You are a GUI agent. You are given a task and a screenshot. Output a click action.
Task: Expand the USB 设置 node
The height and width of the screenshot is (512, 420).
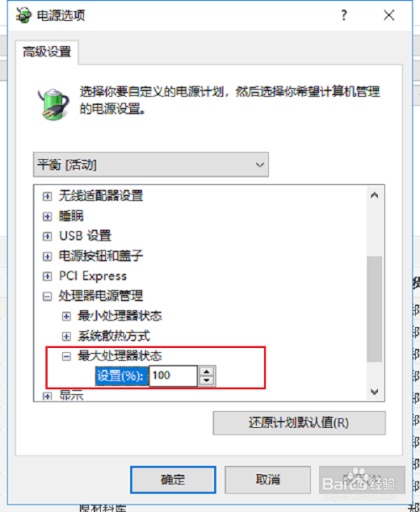[x=48, y=236]
